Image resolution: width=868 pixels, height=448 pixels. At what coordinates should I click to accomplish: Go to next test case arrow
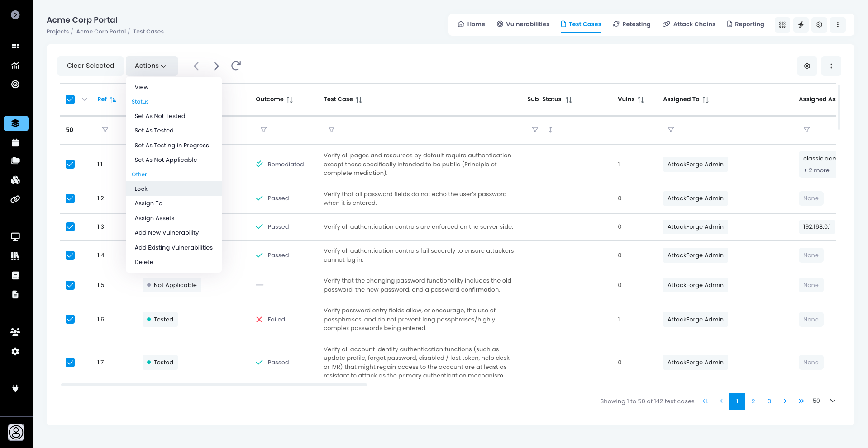[x=216, y=66]
